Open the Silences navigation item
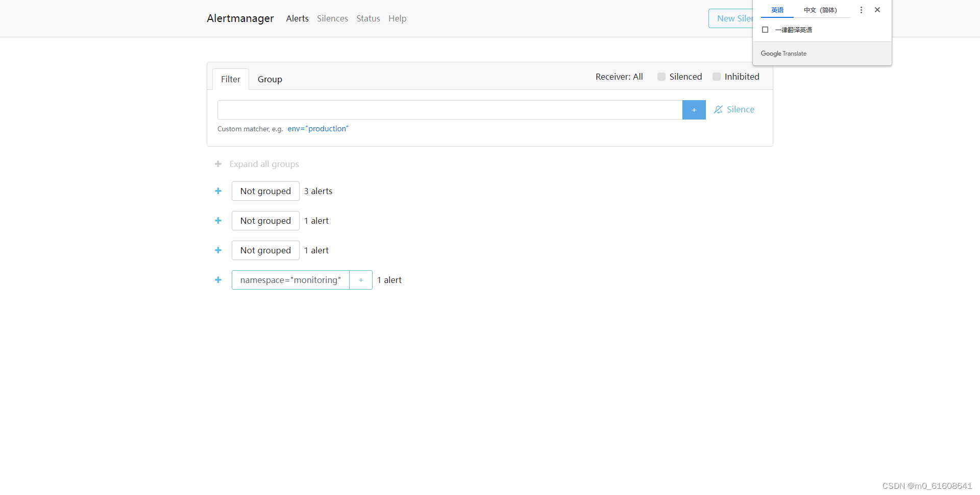This screenshot has width=980, height=495. coord(332,18)
